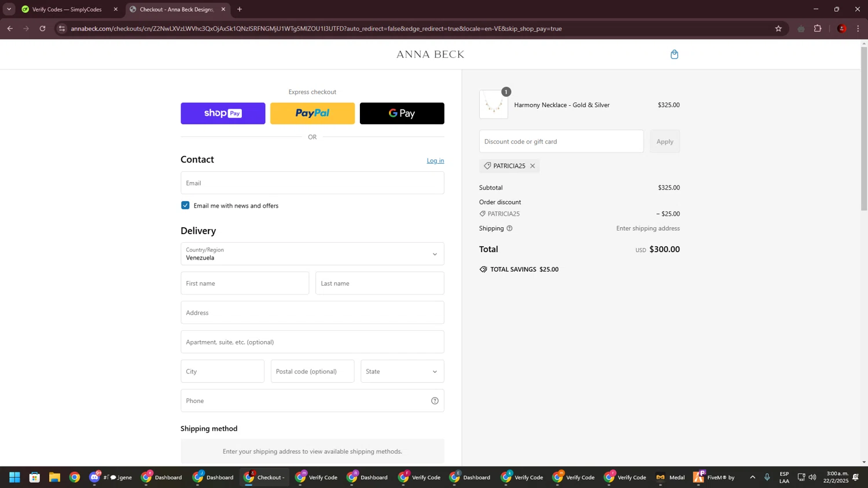868x488 pixels.
Task: Click the microphone icon in system tray
Action: click(x=767, y=477)
